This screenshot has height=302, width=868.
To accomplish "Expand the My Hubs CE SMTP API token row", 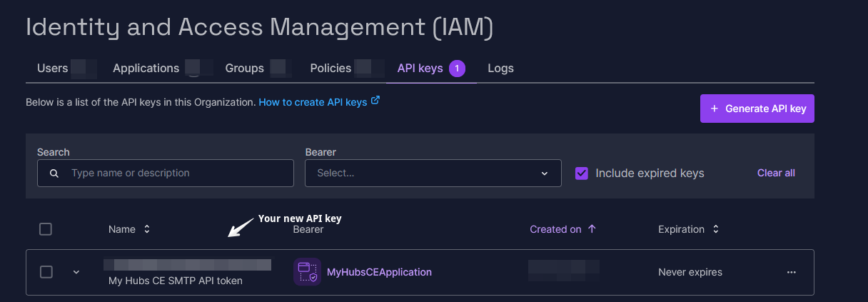I will coord(76,272).
